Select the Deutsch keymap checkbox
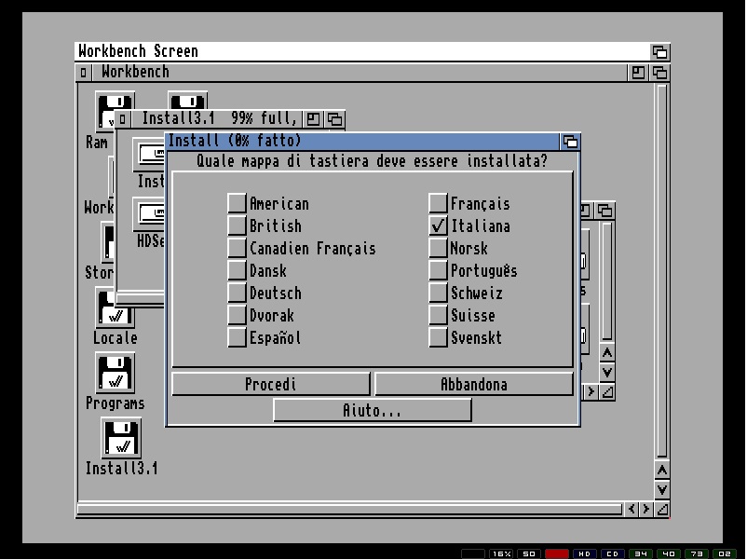747x560 pixels. coord(237,293)
